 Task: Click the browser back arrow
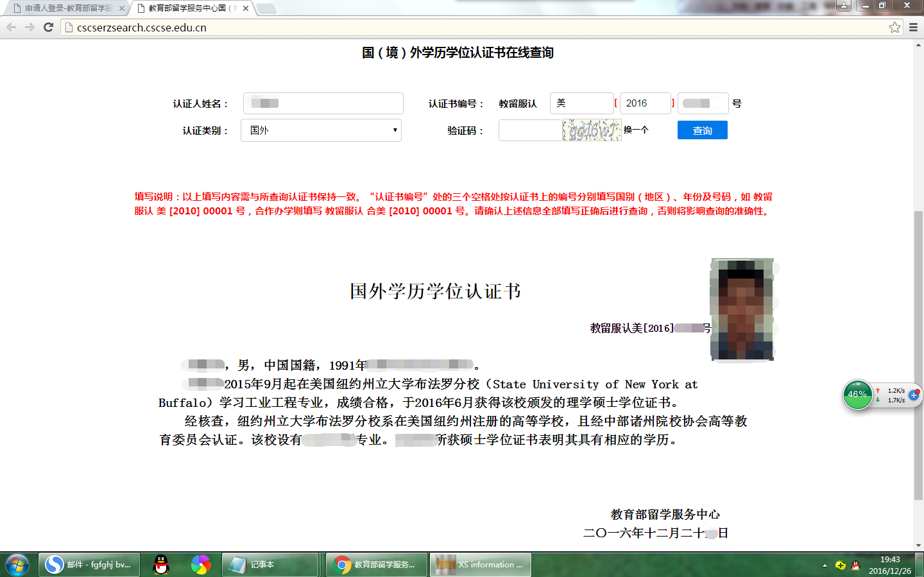[11, 27]
